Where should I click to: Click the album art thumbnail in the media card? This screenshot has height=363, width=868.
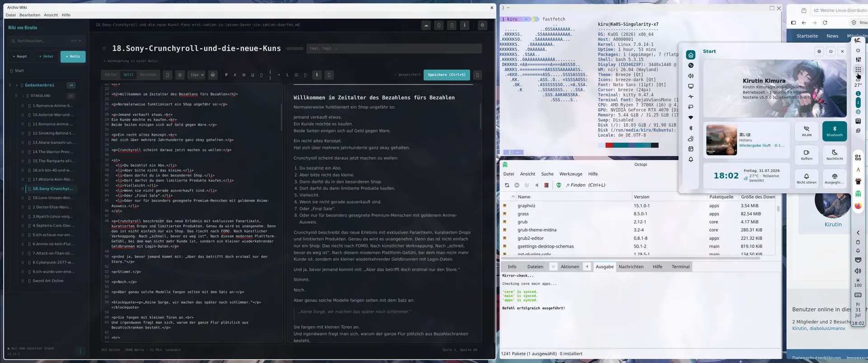point(722,140)
